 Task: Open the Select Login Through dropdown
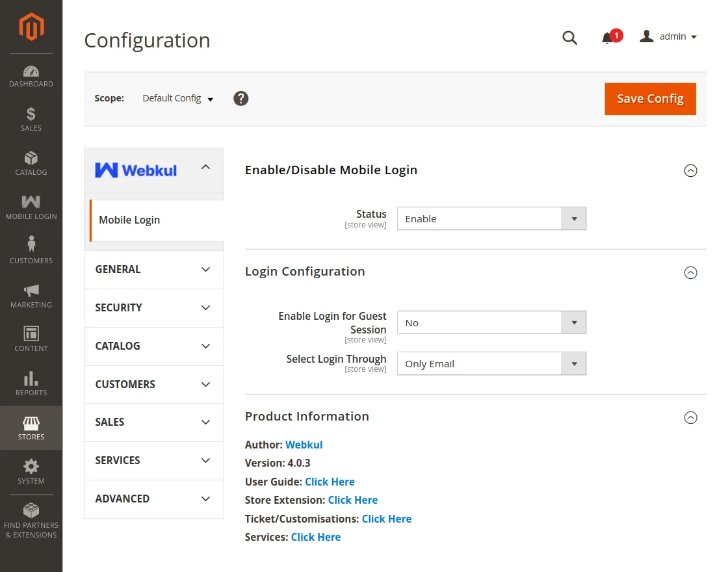[491, 363]
